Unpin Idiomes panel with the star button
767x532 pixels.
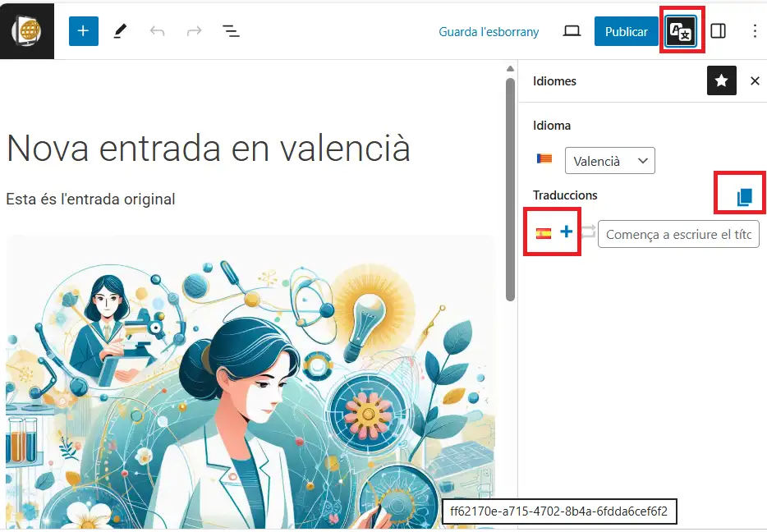pyautogui.click(x=721, y=80)
